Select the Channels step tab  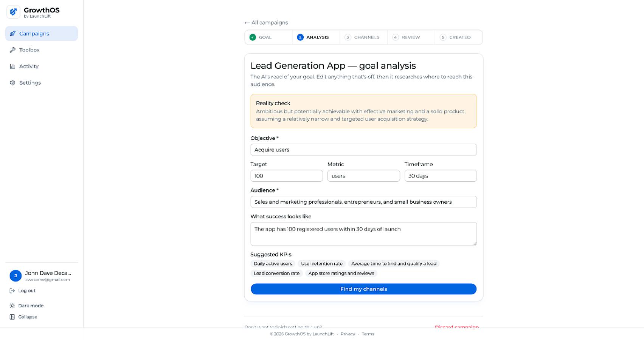363,37
